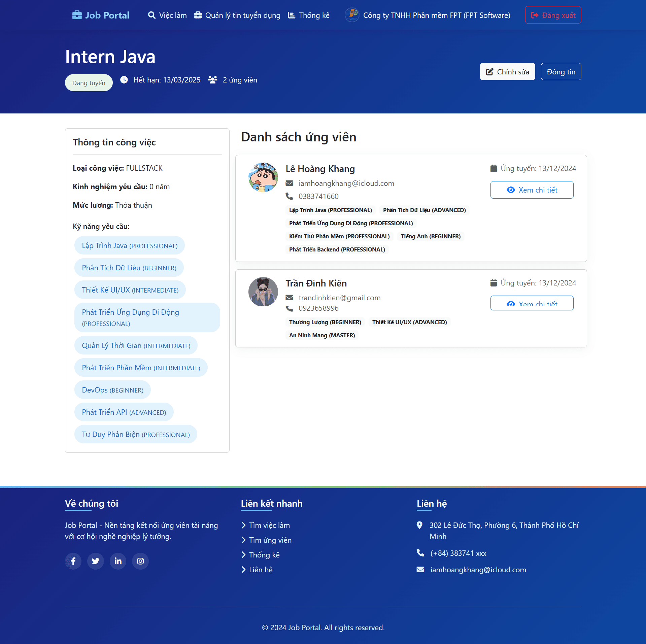Click the Chỉnh sửa edit button
This screenshot has width=646, height=644.
507,72
